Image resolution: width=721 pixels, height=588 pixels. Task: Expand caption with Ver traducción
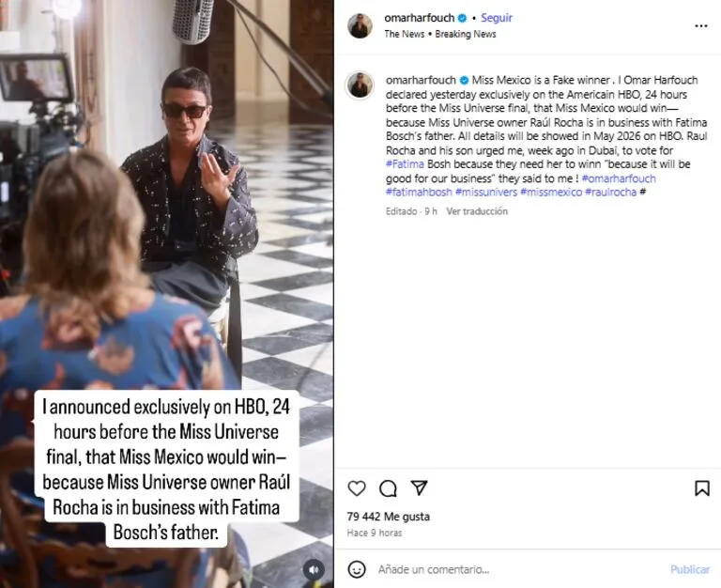pyautogui.click(x=477, y=211)
